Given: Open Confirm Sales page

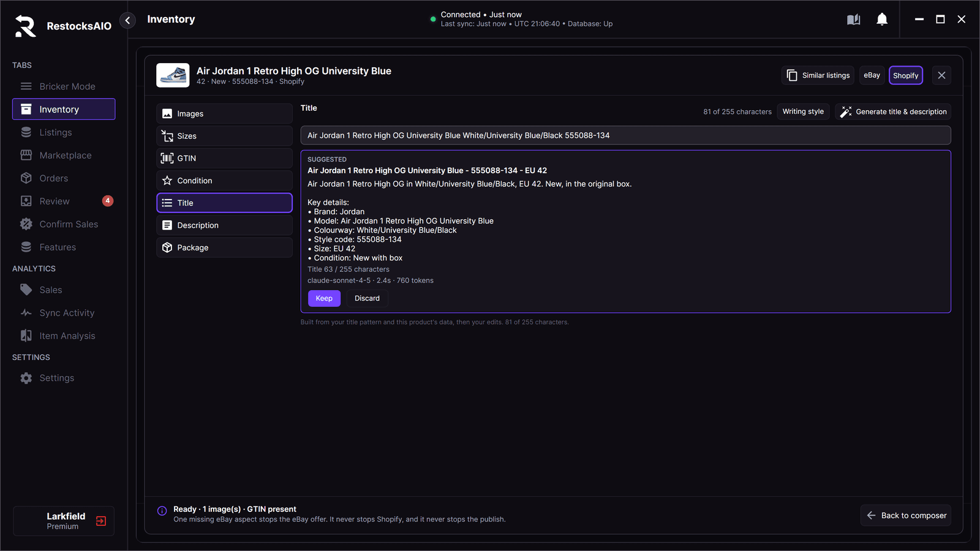Looking at the screenshot, I should [64, 224].
